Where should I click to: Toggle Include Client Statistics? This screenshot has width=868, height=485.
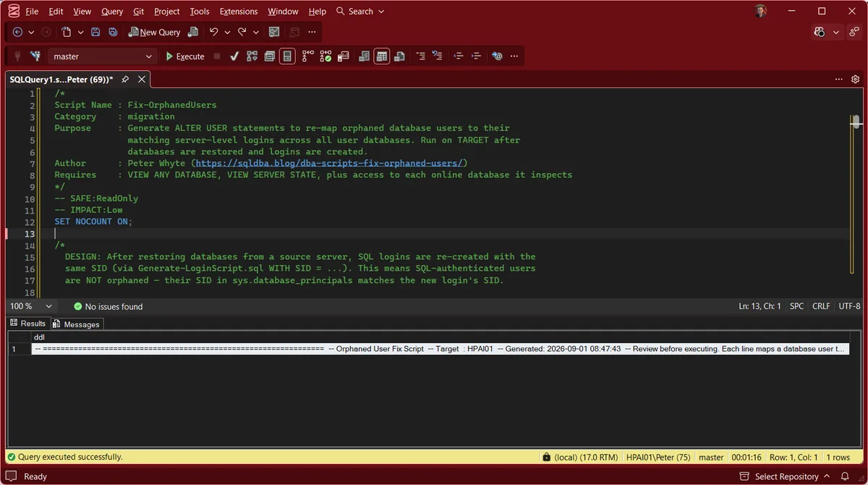[x=344, y=56]
